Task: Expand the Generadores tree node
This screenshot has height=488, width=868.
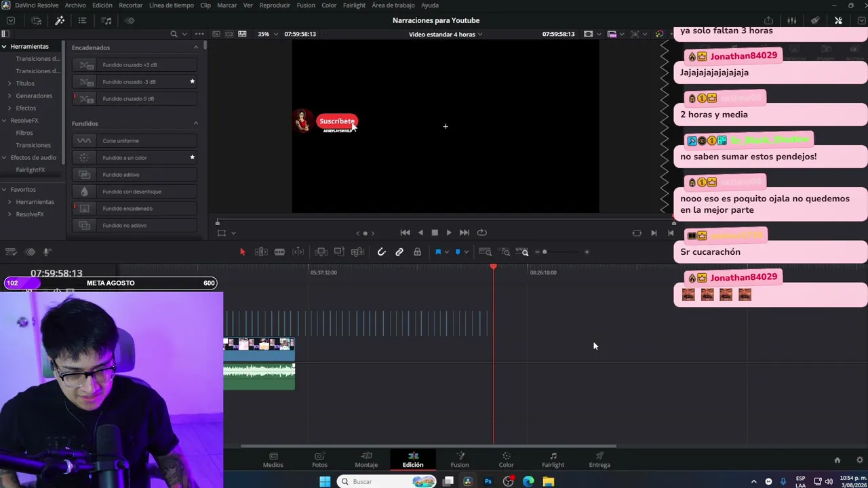Action: click(9, 96)
